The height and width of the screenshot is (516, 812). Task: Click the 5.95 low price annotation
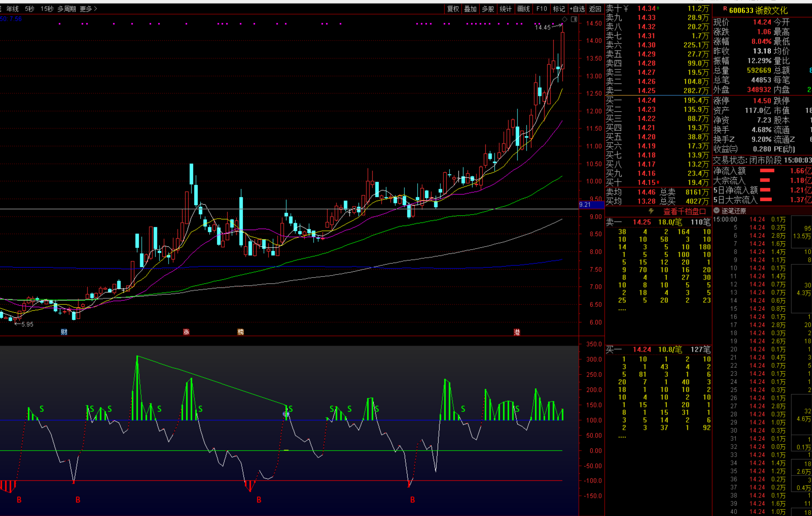(x=27, y=324)
